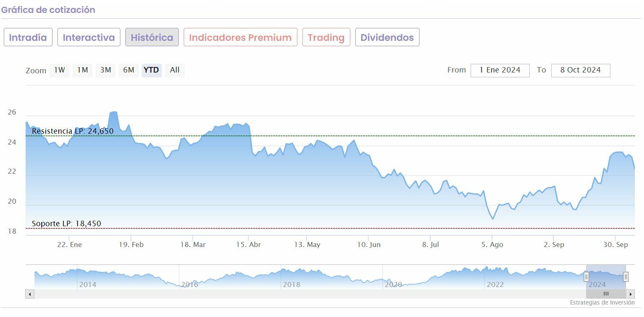This screenshot has width=644, height=317.
Task: Go to the Trading tab
Action: [x=326, y=37]
